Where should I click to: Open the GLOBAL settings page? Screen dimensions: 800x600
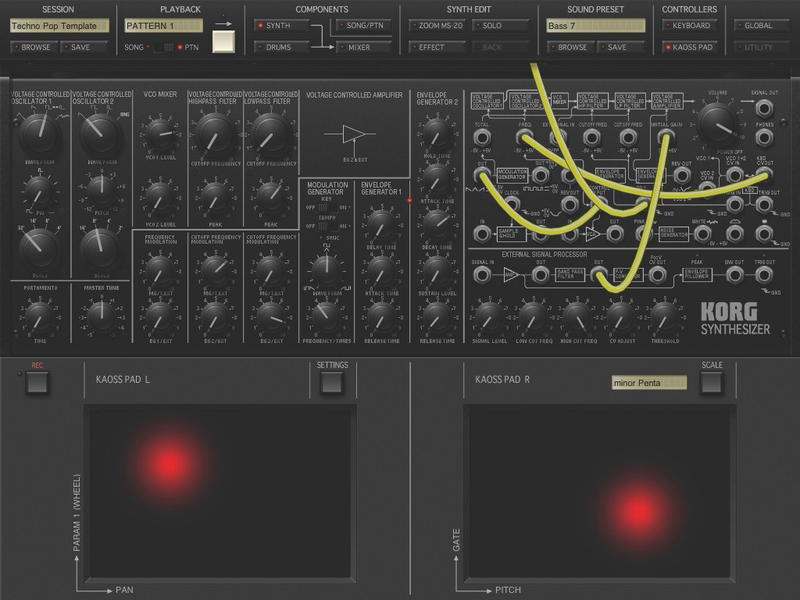click(762, 26)
